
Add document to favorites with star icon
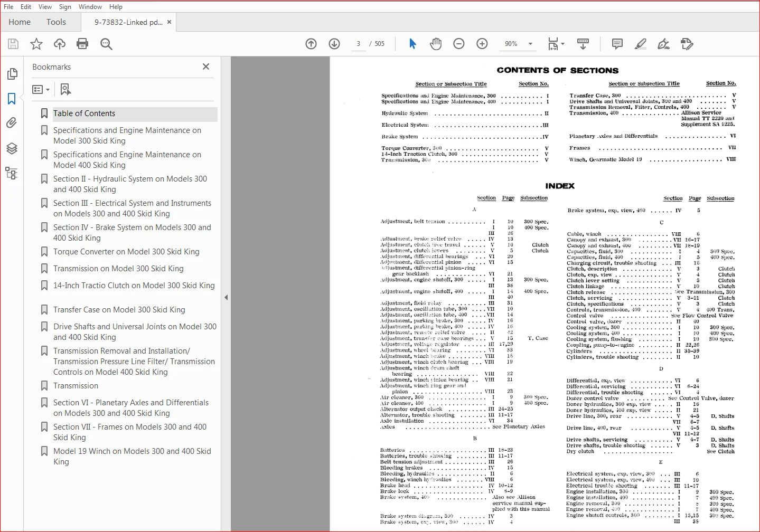36,44
